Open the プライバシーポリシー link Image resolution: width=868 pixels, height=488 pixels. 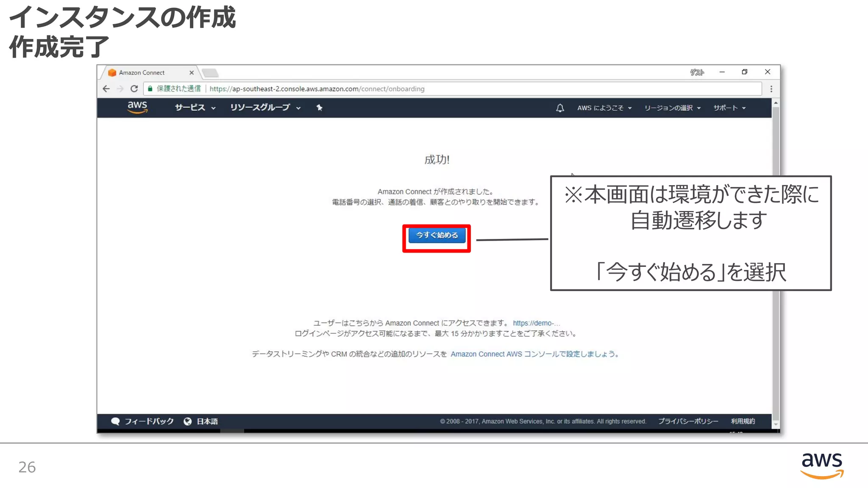coord(688,421)
